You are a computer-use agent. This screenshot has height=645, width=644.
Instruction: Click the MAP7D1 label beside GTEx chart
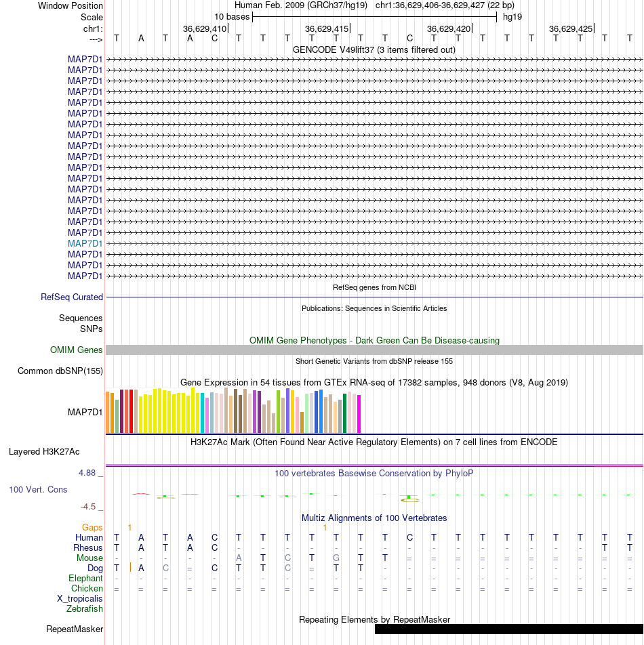pos(85,412)
